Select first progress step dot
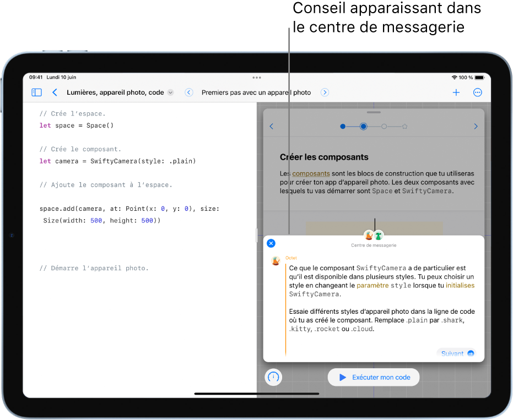The image size is (513, 420). coord(343,127)
